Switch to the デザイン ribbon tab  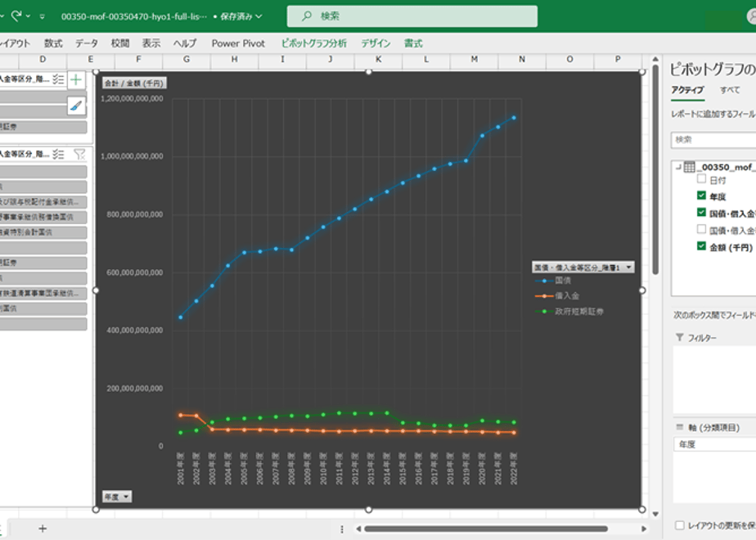[376, 43]
